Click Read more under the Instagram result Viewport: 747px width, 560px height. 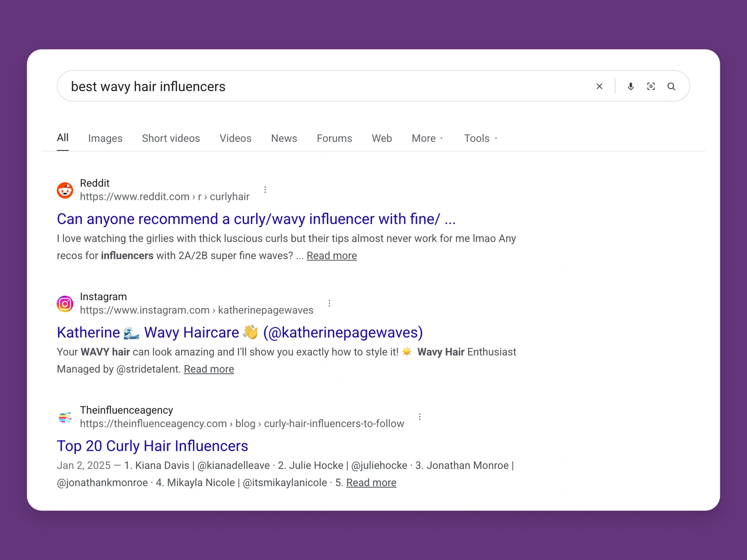209,369
